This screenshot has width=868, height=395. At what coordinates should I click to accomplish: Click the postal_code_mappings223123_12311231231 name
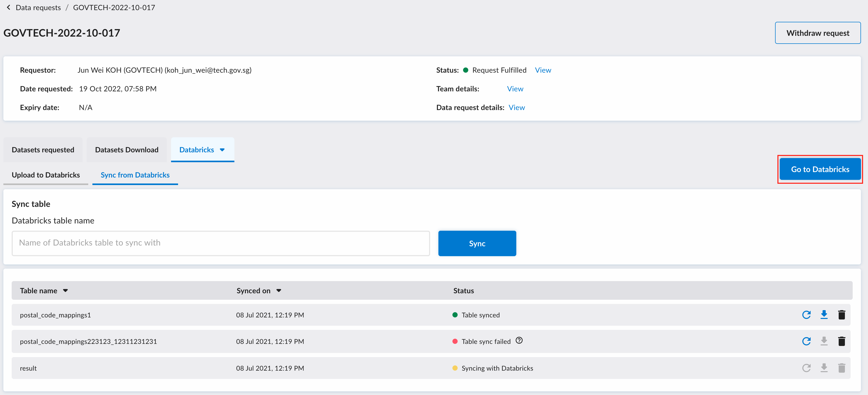(x=88, y=342)
